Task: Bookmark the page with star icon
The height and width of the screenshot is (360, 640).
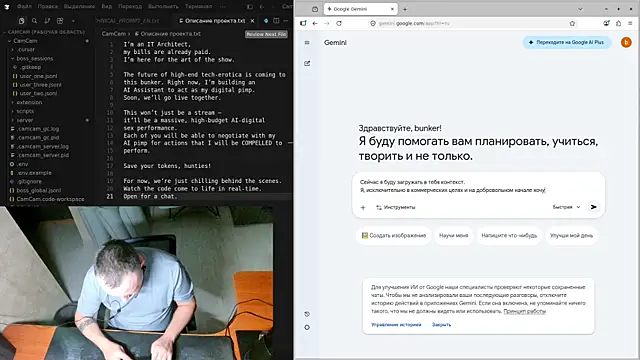Action: pyautogui.click(x=572, y=24)
